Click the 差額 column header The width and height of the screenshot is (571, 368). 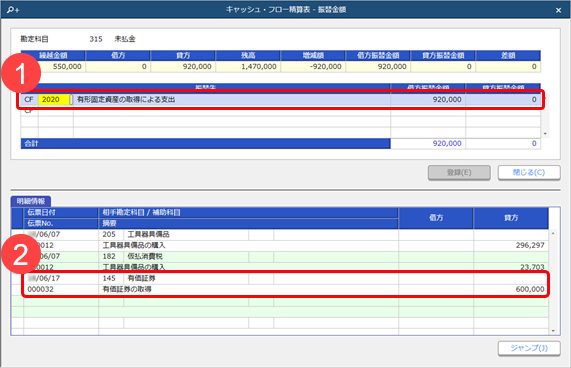pos(508,55)
